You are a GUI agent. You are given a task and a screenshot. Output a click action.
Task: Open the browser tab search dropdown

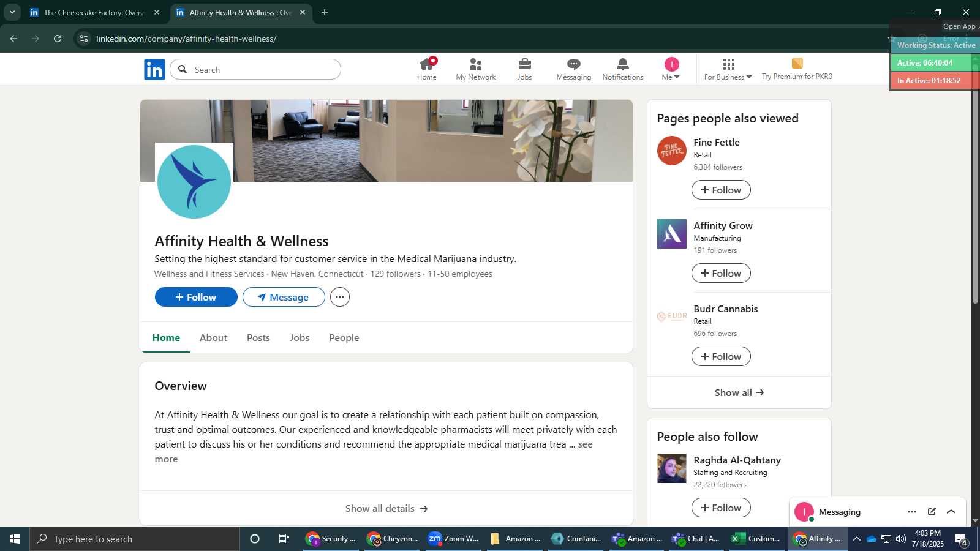tap(12, 12)
